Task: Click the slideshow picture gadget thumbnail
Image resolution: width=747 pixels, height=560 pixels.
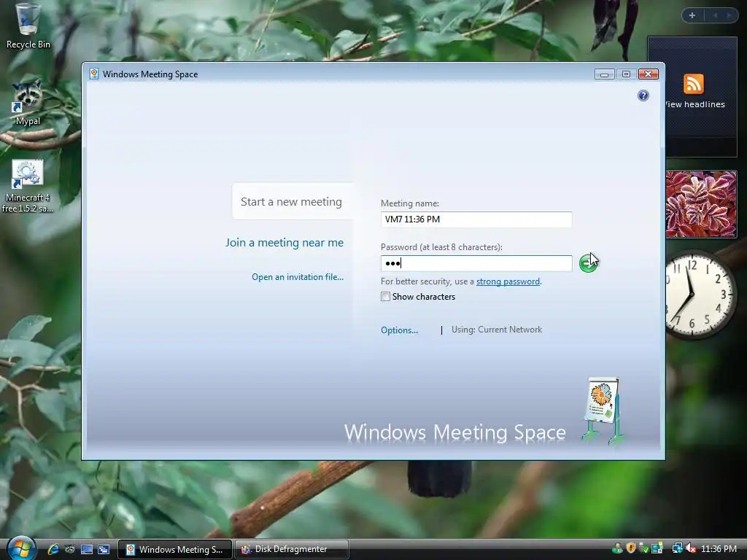Action: coord(701,204)
